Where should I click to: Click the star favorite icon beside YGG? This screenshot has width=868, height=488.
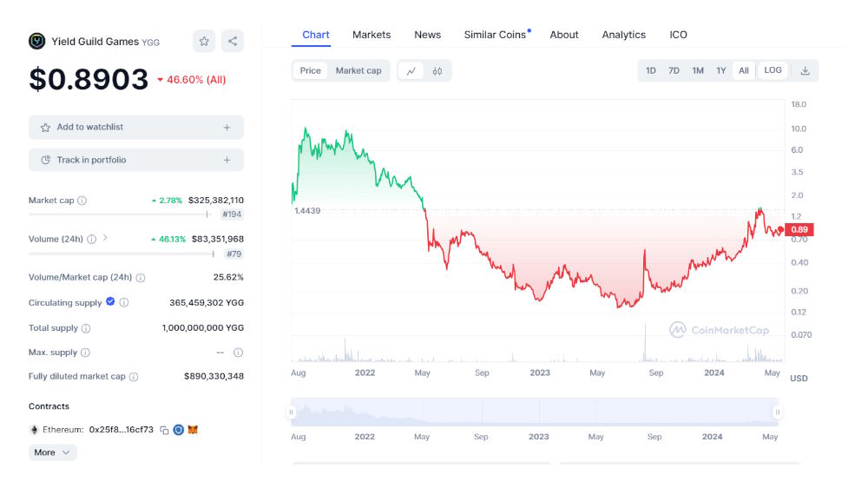pos(204,41)
